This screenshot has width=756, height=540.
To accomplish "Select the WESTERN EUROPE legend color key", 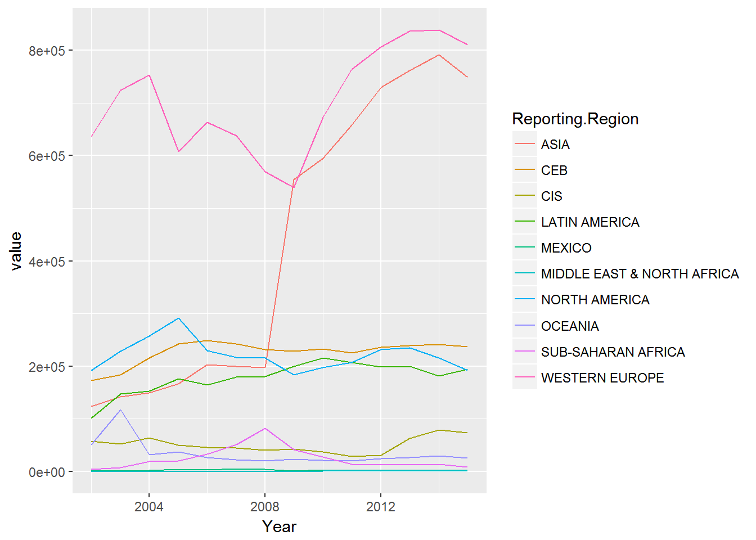I will tap(524, 377).
